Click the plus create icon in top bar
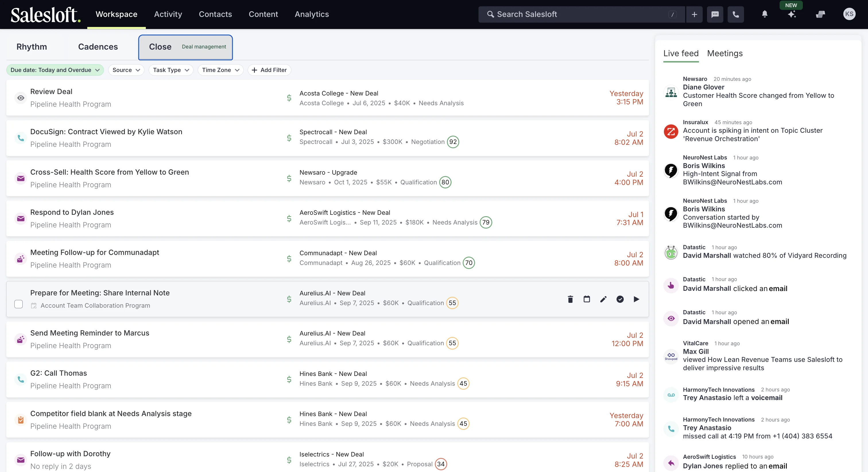Screen dimensions: 868x472 (x=694, y=14)
